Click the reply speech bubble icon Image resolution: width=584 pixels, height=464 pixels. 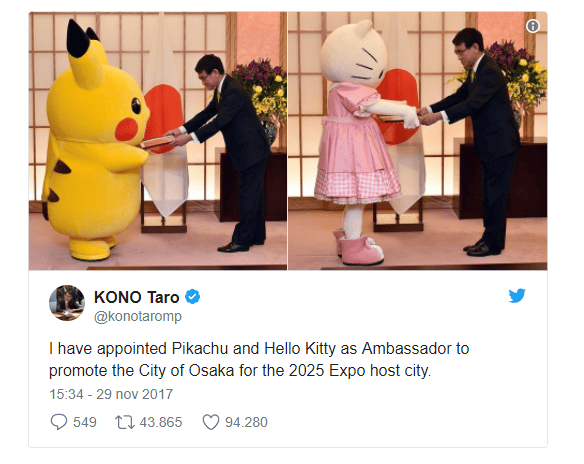coord(59,422)
